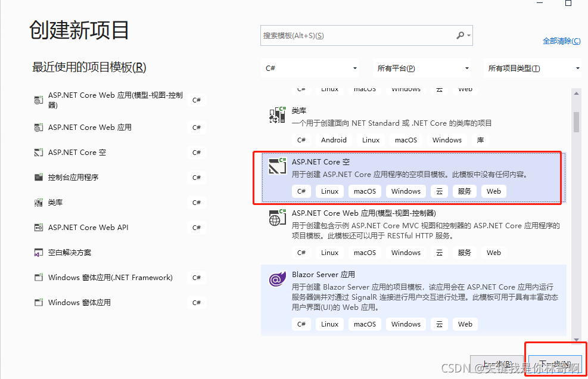Expand the search box dropdown arrow

tap(469, 35)
